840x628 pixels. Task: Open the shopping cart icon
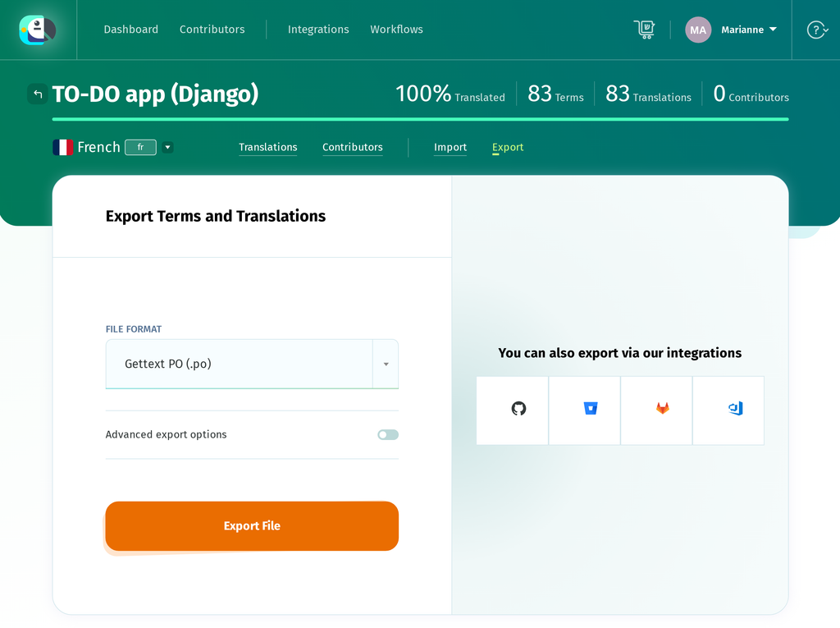(x=645, y=29)
